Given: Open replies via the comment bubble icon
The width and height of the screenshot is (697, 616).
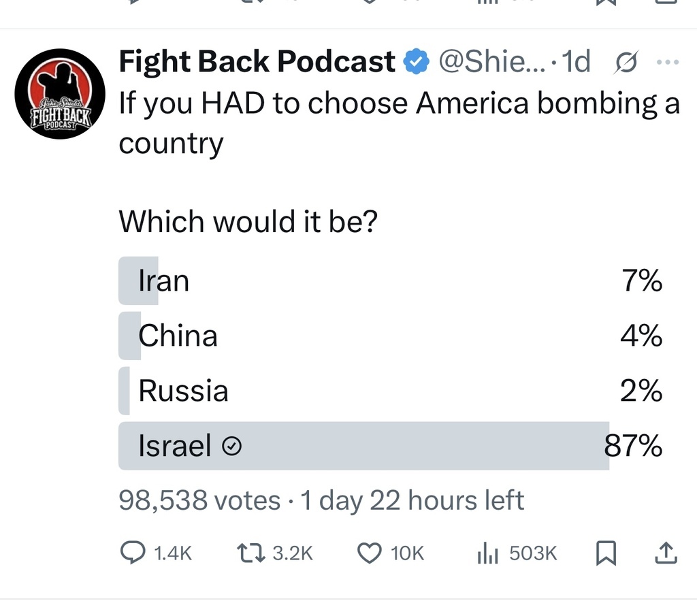Looking at the screenshot, I should (133, 553).
